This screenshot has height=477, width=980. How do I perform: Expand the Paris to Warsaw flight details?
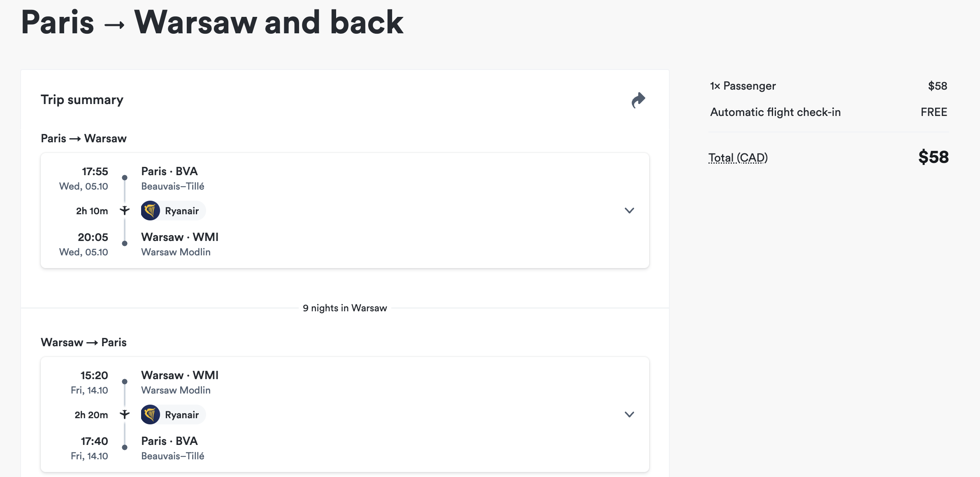click(629, 211)
